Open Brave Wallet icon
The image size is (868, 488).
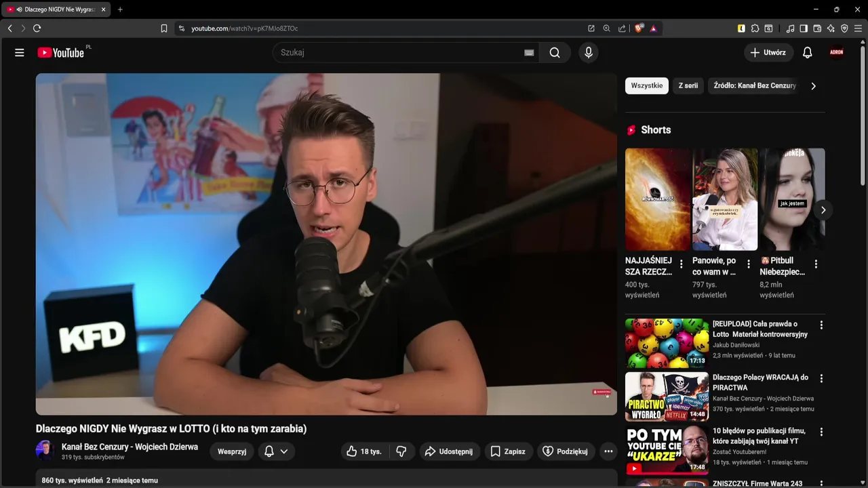pyautogui.click(x=817, y=28)
